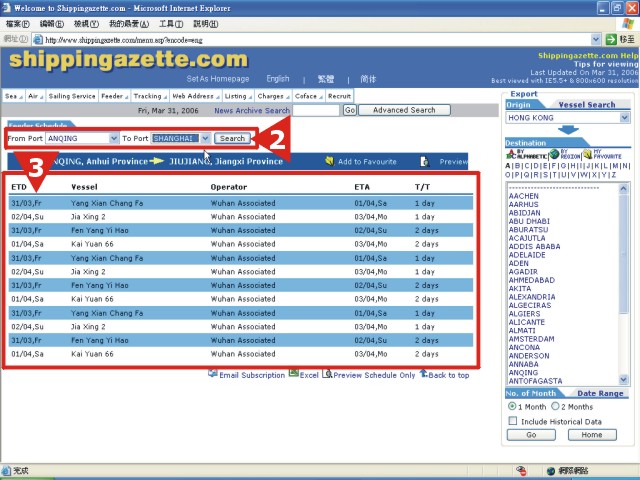
Task: Click the Vessel column header
Action: click(x=84, y=187)
